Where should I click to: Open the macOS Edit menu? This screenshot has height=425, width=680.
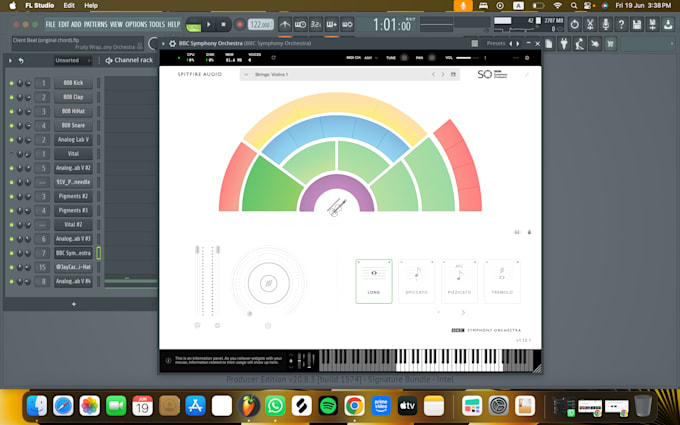pyautogui.click(x=69, y=6)
